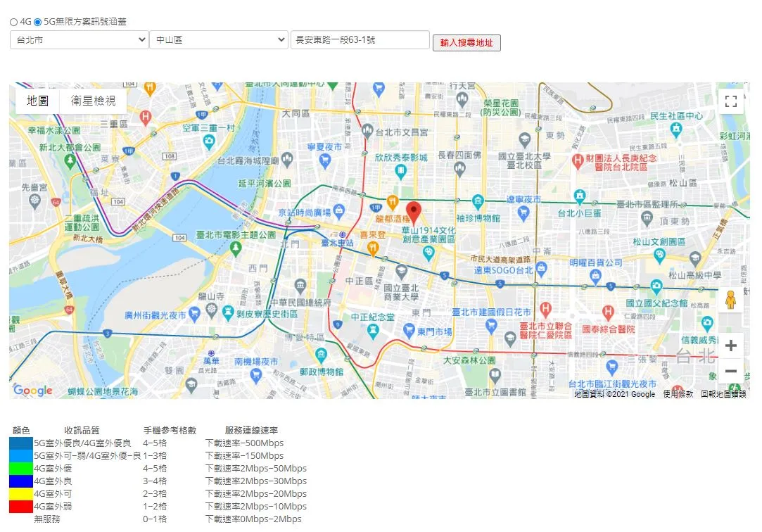The width and height of the screenshot is (762, 532).
Task: Click the 民生社區中心 marker
Action: point(676,129)
